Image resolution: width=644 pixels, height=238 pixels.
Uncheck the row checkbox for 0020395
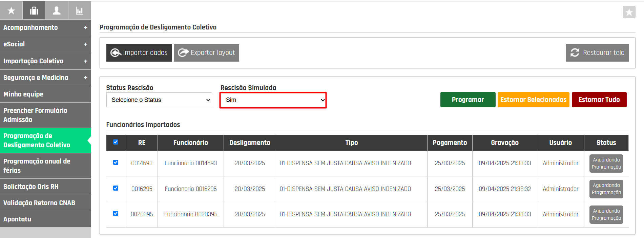116,214
